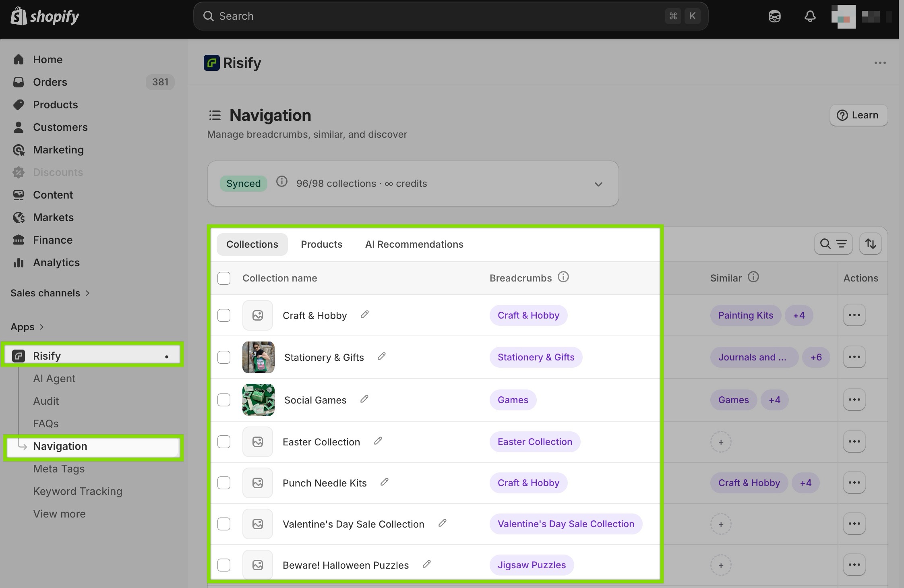The width and height of the screenshot is (904, 588).
Task: Show +4 more similar for Craft & Hobby
Action: [x=799, y=315]
